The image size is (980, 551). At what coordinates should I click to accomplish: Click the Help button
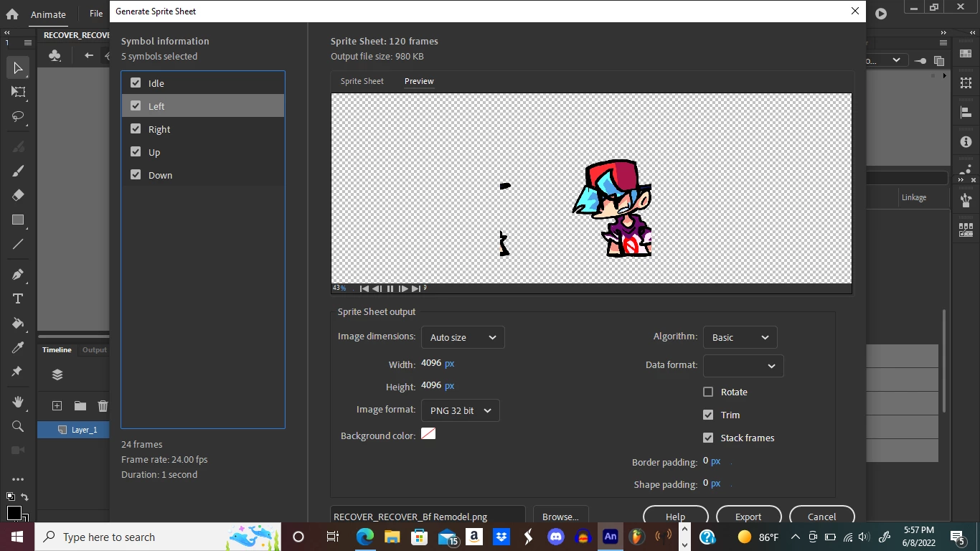[676, 517]
